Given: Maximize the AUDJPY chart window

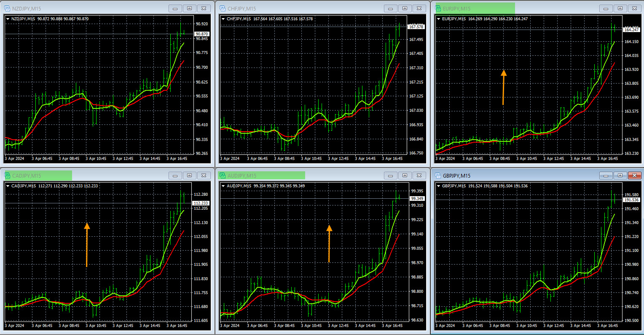Looking at the screenshot, I should [405, 176].
